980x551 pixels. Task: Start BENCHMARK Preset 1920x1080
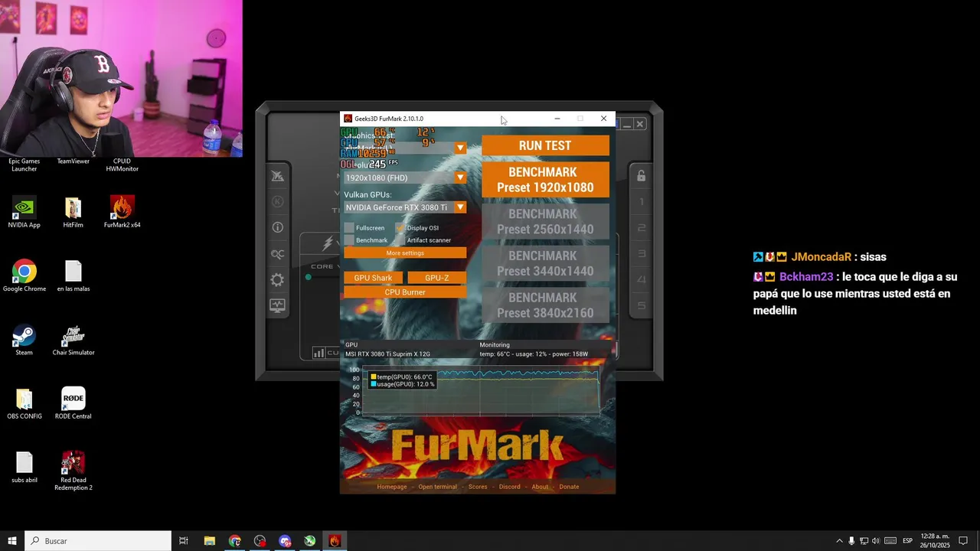click(545, 180)
